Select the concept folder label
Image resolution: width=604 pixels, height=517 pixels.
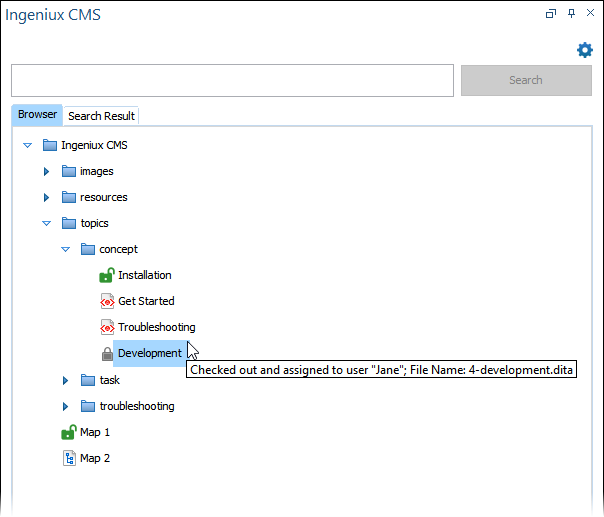tap(119, 250)
